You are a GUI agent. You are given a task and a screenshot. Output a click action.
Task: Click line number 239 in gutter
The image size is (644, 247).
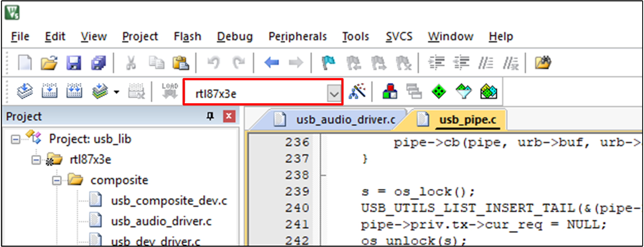tap(297, 191)
